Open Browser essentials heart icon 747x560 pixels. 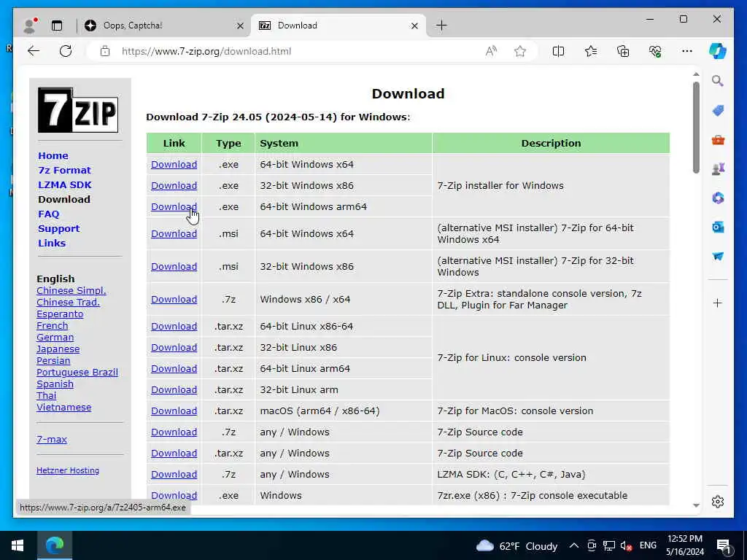point(655,51)
